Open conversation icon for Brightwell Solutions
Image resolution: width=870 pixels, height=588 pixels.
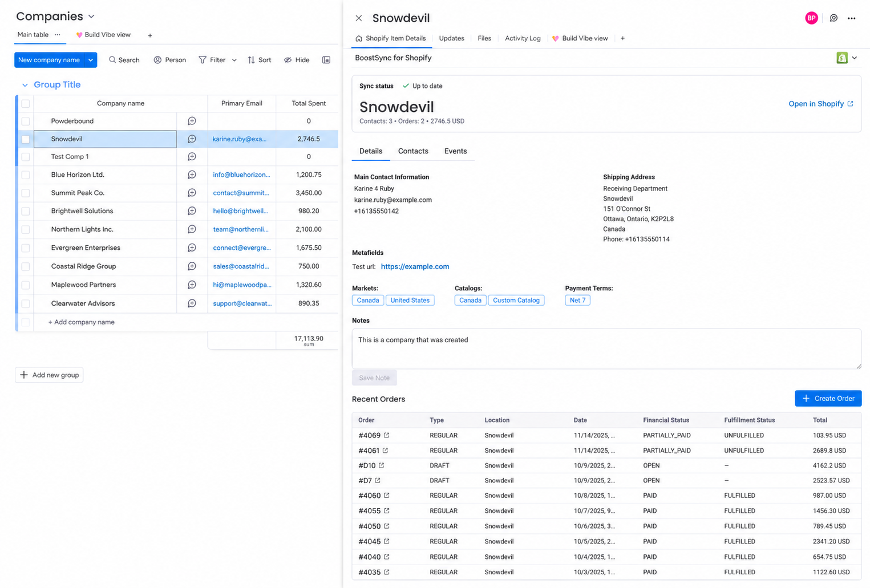pos(192,211)
